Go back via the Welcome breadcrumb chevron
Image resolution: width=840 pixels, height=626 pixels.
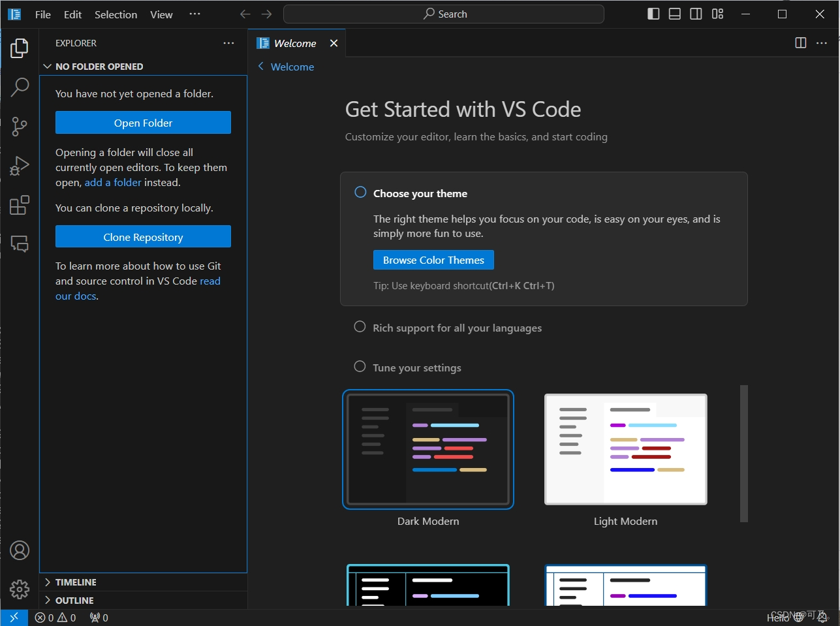261,67
